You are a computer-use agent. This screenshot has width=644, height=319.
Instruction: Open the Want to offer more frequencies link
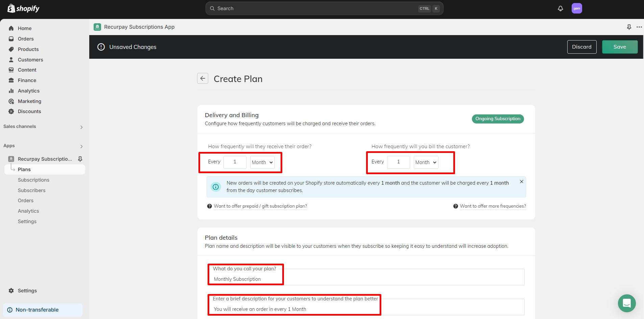(493, 206)
